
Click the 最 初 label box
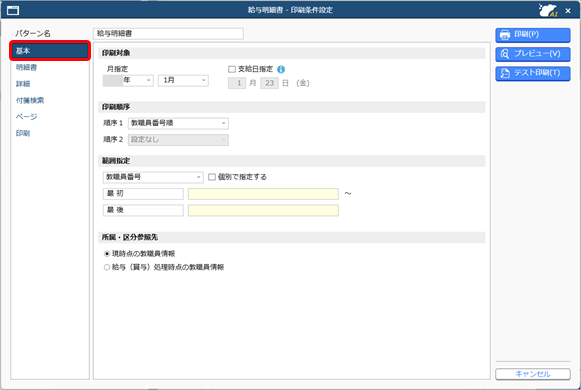pos(143,194)
